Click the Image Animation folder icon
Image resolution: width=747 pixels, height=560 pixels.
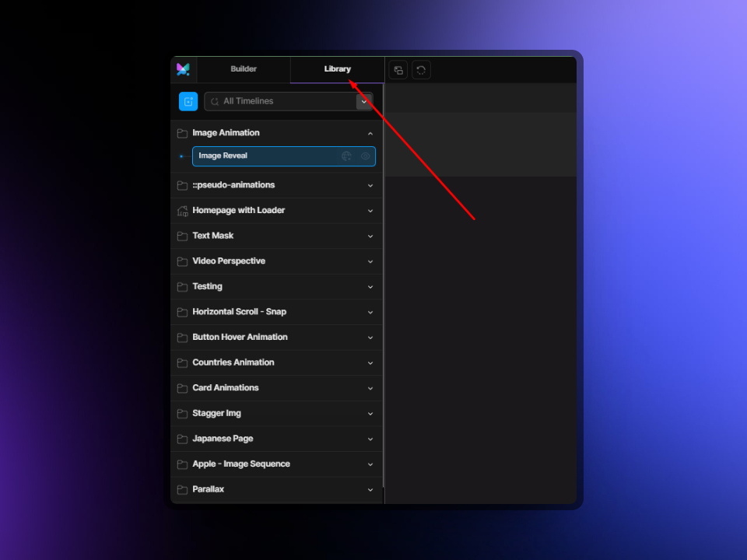182,133
